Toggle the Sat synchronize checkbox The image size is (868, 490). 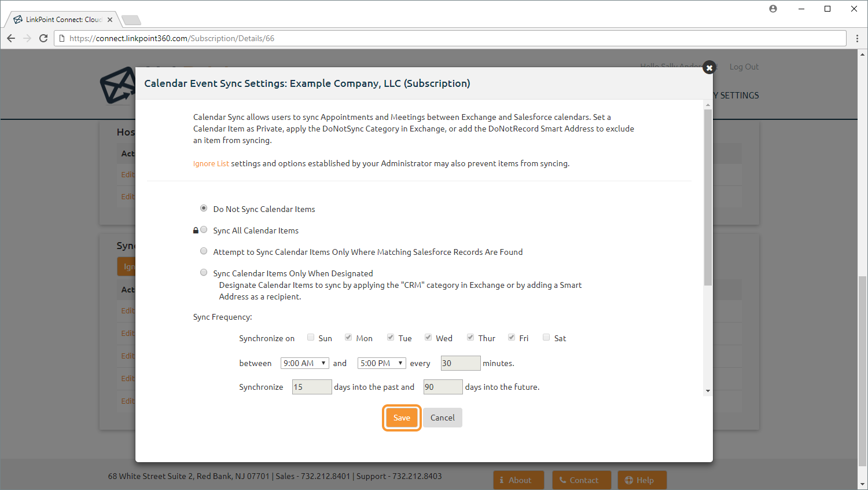(546, 337)
